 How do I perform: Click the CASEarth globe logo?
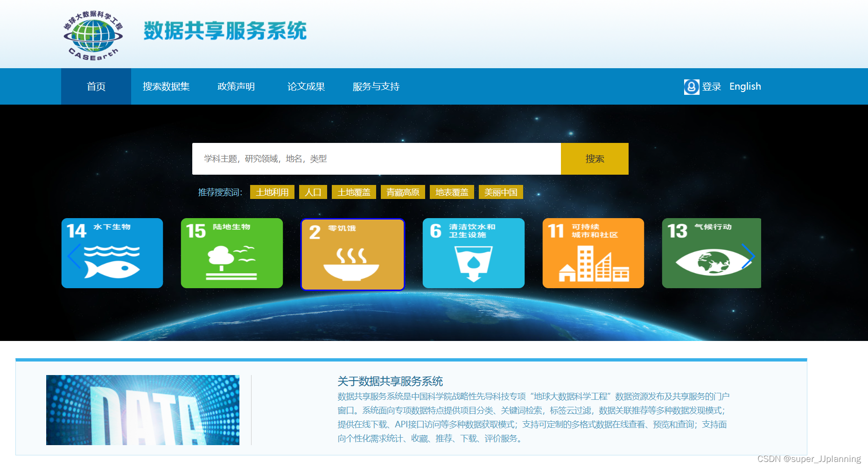(93, 35)
